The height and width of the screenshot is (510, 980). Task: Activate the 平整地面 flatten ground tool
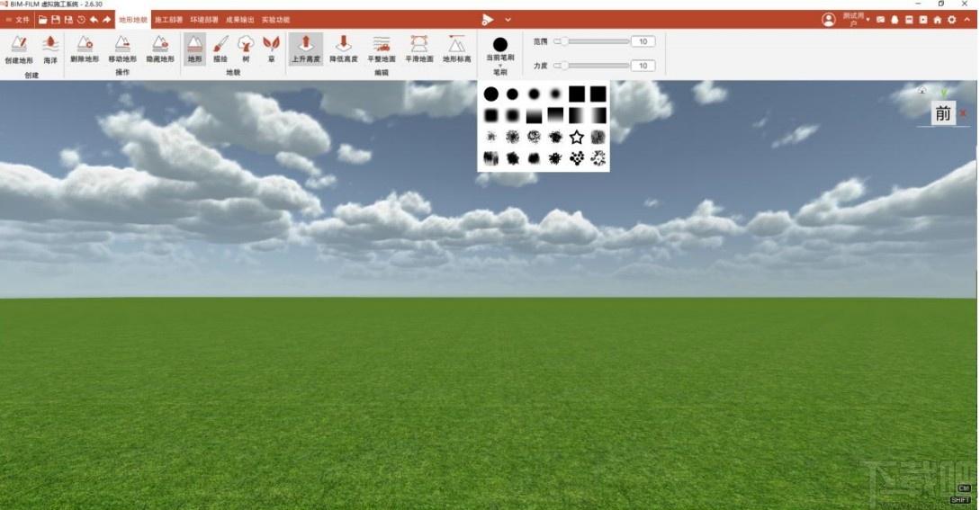[382, 49]
